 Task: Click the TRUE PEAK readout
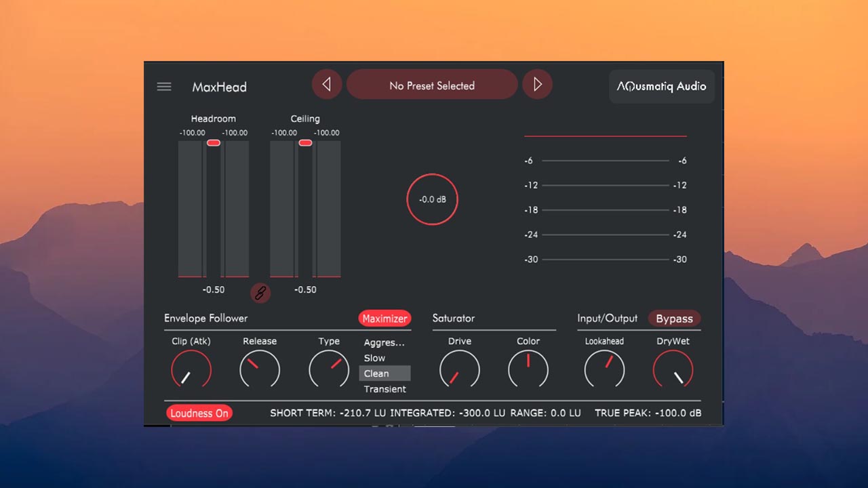648,413
